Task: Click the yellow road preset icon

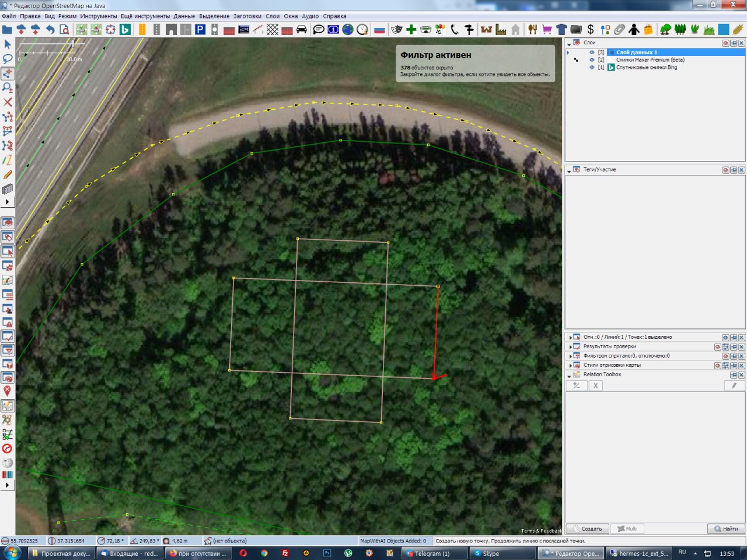Action: click(x=142, y=29)
